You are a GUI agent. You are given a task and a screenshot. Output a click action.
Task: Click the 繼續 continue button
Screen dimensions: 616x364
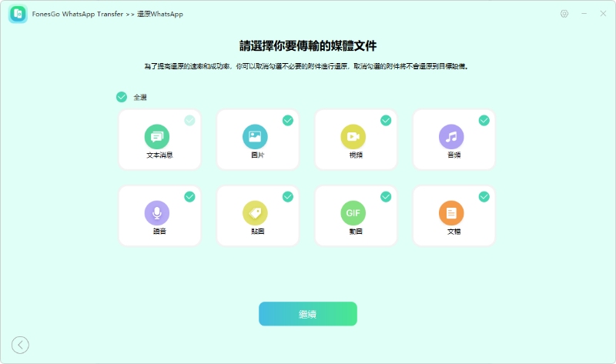[307, 314]
